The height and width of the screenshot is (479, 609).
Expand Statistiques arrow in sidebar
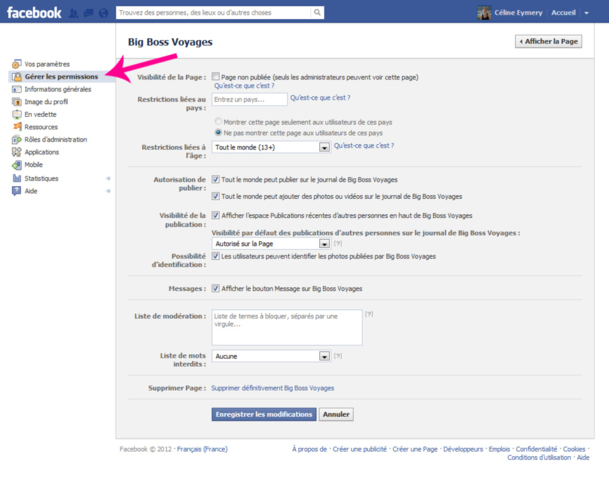108,178
